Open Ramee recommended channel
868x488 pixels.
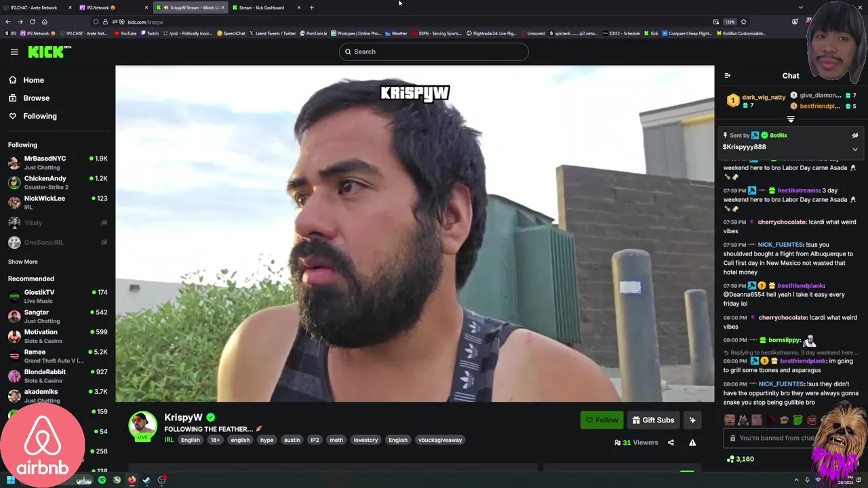coord(58,356)
